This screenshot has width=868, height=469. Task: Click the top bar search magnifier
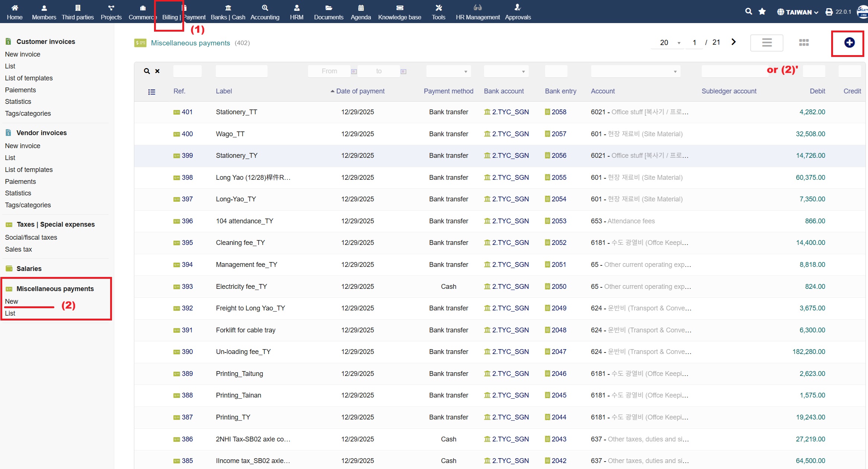click(749, 12)
